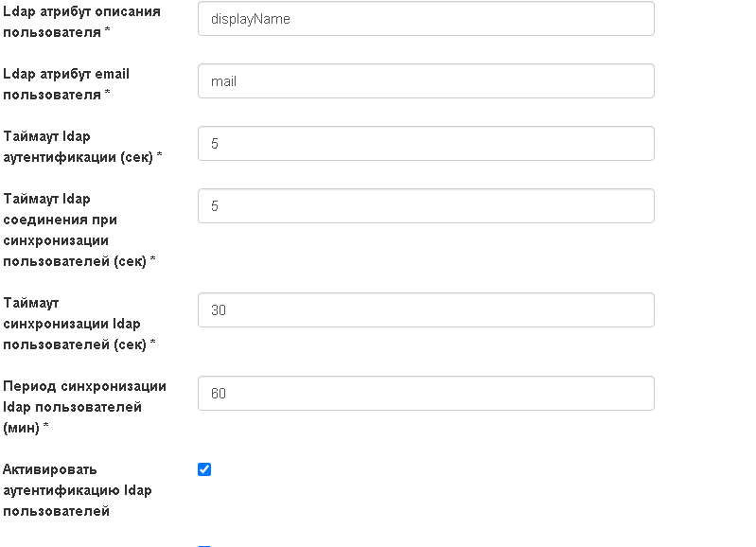756x547 pixels.
Task: Click the sync timeout field showing 30
Action: (426, 310)
